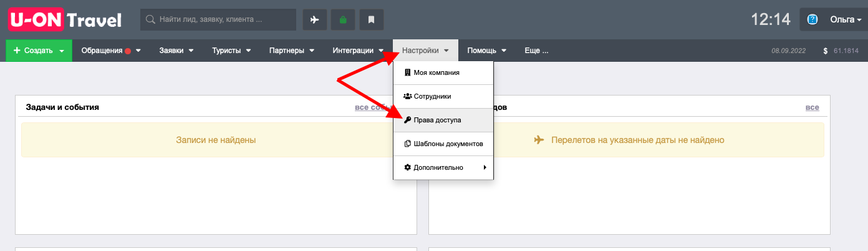
Task: Click the все link in right panel
Action: (x=812, y=107)
